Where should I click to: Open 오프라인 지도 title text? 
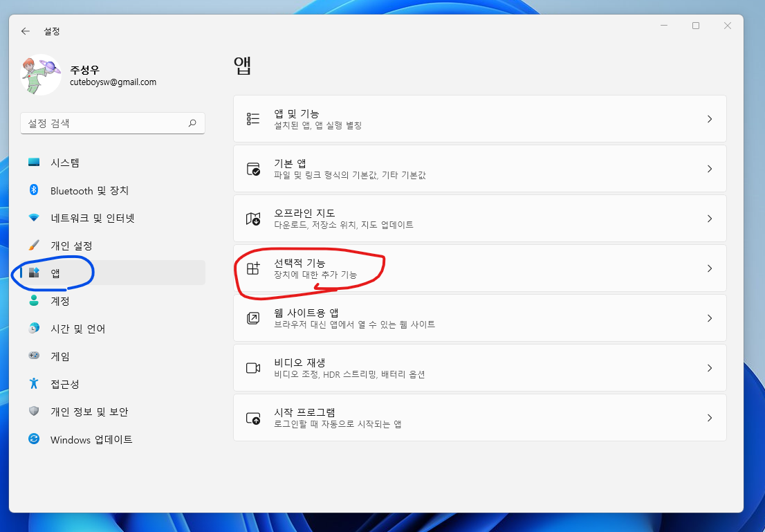pyautogui.click(x=304, y=213)
